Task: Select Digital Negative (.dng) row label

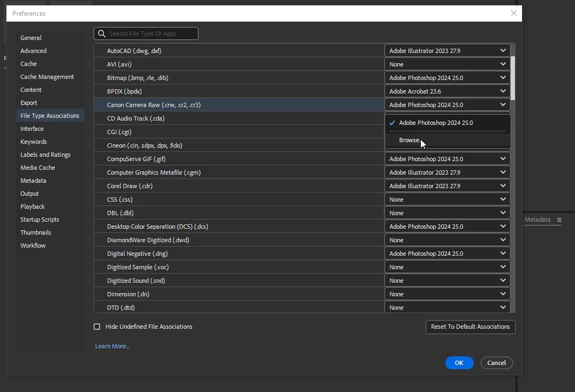Action: tap(137, 254)
